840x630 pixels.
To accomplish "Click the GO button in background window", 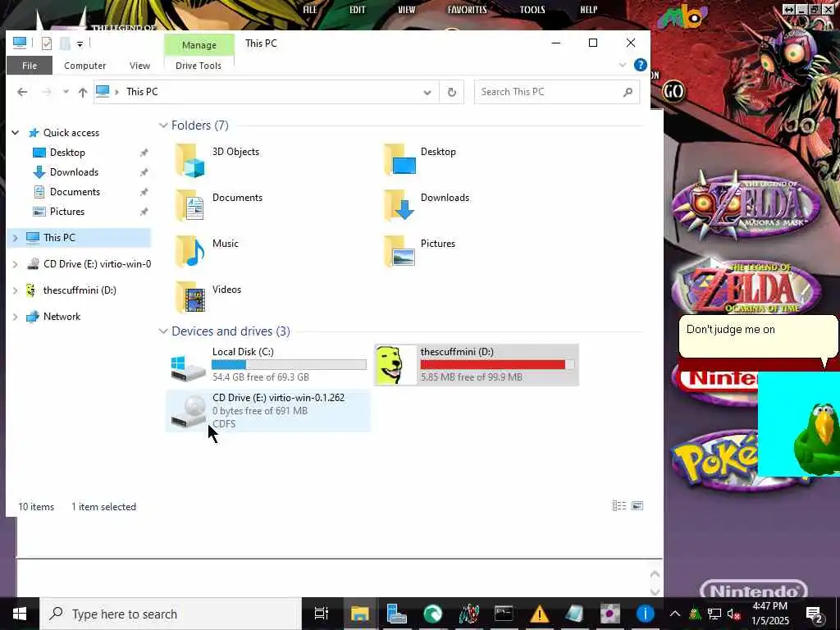I will [x=673, y=92].
